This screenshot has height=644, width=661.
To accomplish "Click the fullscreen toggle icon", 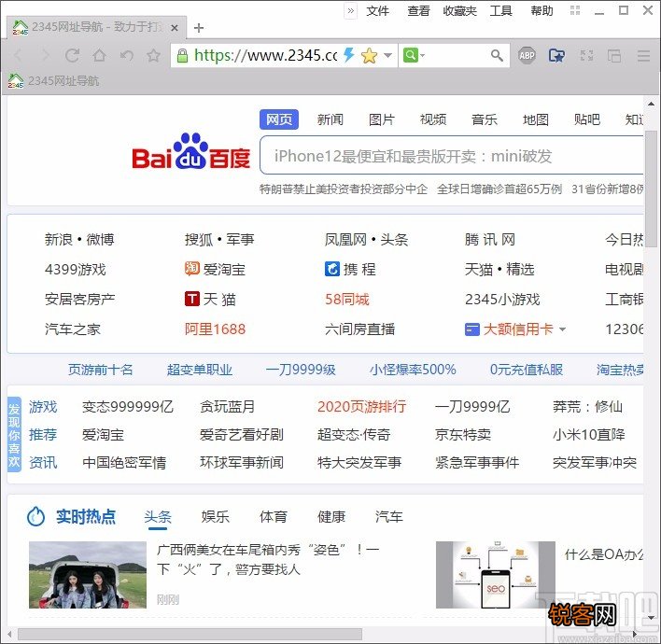I will (x=586, y=55).
